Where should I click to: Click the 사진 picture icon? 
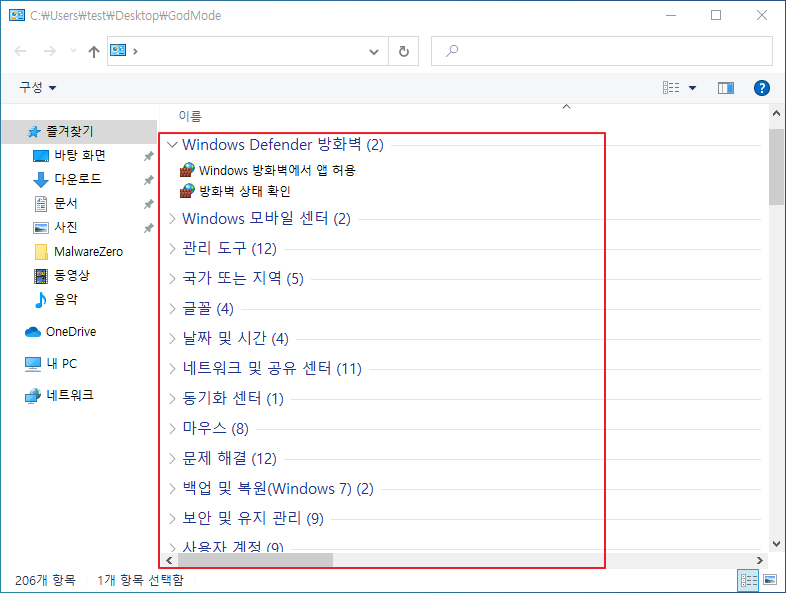(41, 228)
